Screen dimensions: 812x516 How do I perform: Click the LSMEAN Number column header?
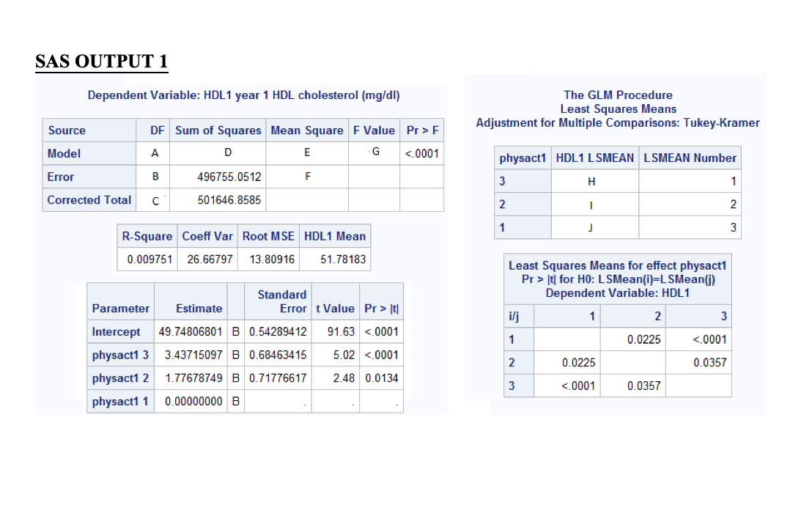tap(690, 158)
